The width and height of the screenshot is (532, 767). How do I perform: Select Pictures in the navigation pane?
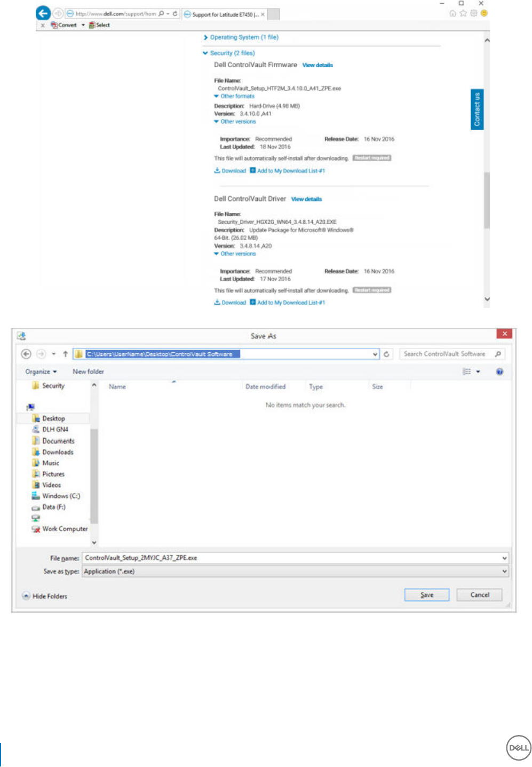[49, 474]
